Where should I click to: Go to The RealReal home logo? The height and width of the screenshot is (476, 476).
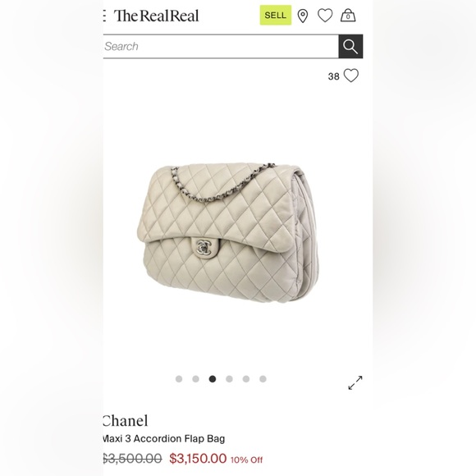point(156,16)
